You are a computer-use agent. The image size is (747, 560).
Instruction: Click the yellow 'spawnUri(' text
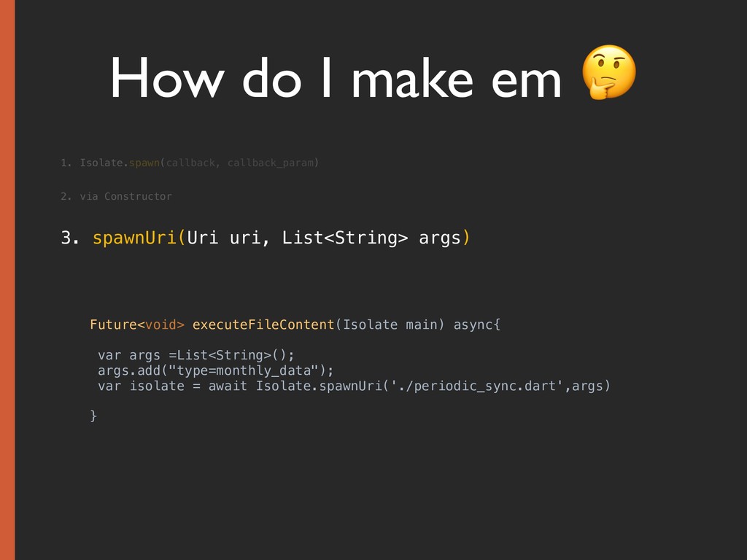pos(139,238)
